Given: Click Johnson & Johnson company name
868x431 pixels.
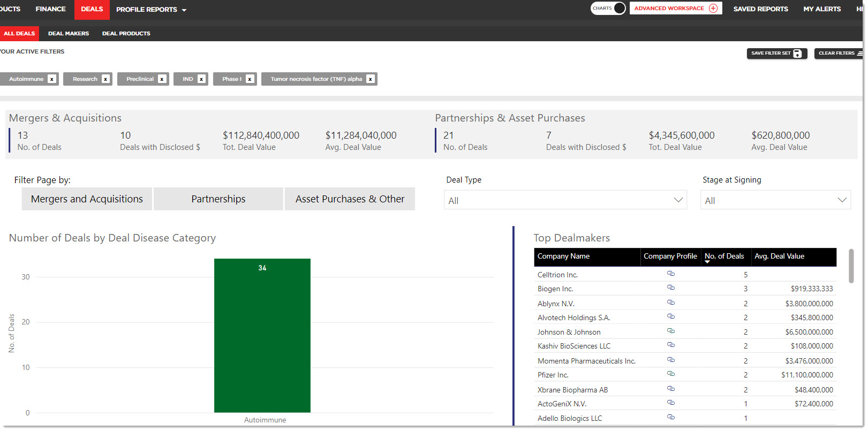Looking at the screenshot, I should coord(569,332).
